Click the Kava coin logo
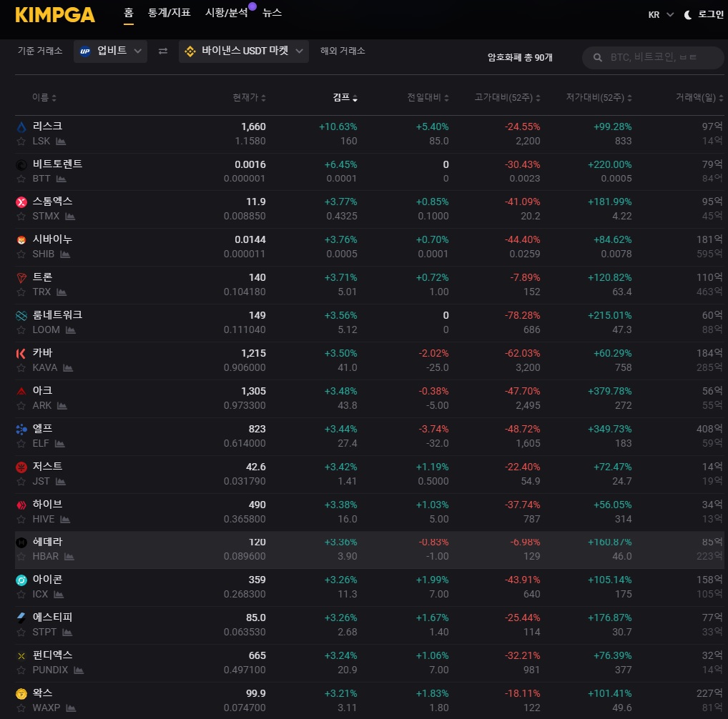 click(21, 354)
